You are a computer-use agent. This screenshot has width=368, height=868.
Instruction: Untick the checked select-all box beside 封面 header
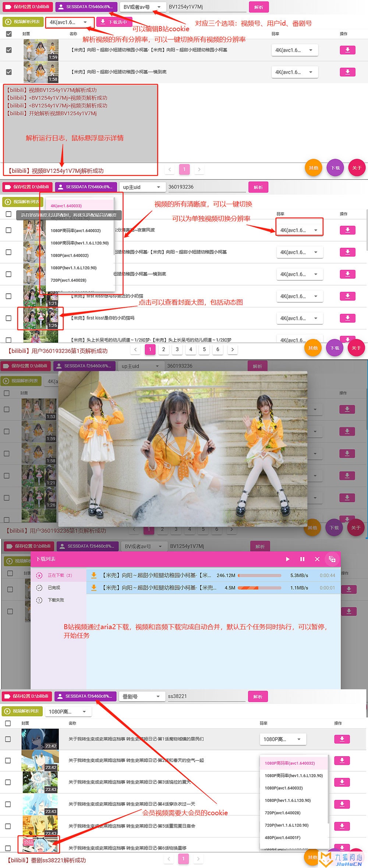[9, 34]
